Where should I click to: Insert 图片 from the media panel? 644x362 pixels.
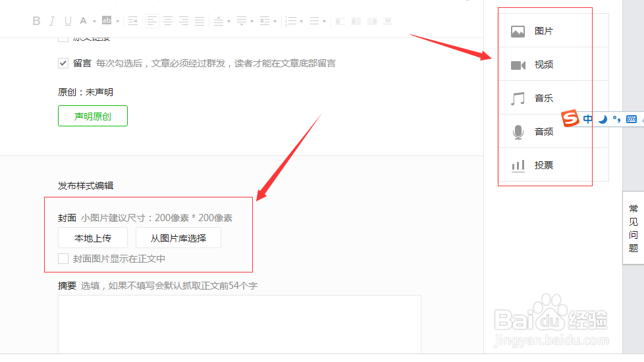point(553,31)
